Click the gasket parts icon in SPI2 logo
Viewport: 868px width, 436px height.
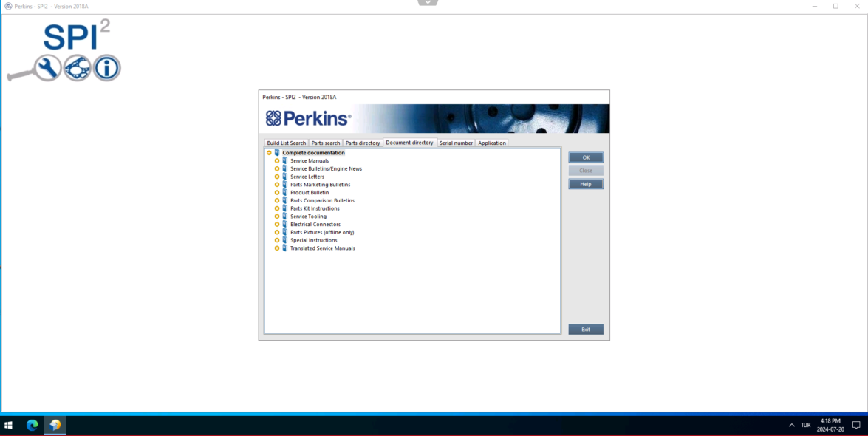(x=77, y=68)
